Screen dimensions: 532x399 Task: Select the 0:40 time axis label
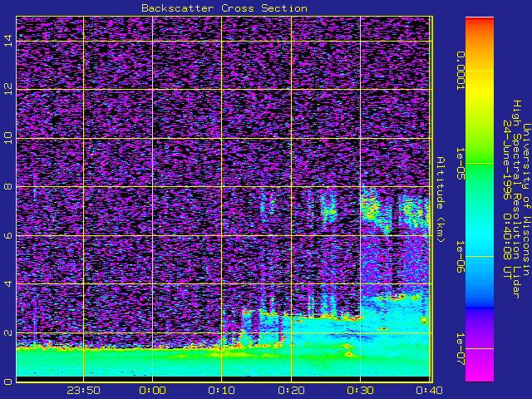click(429, 391)
